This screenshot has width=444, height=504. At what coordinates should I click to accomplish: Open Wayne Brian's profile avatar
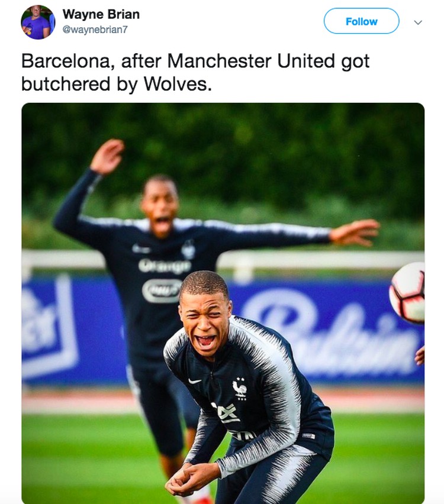[38, 22]
